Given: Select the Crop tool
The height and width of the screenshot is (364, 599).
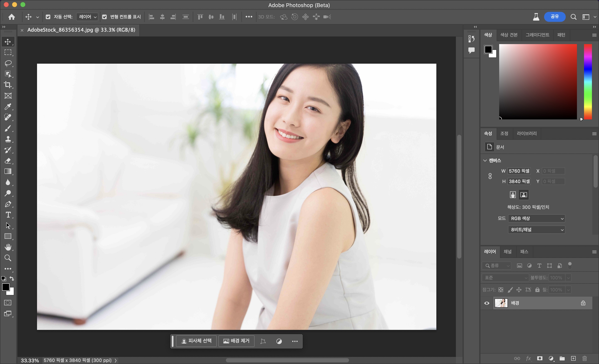Looking at the screenshot, I should click(x=8, y=85).
